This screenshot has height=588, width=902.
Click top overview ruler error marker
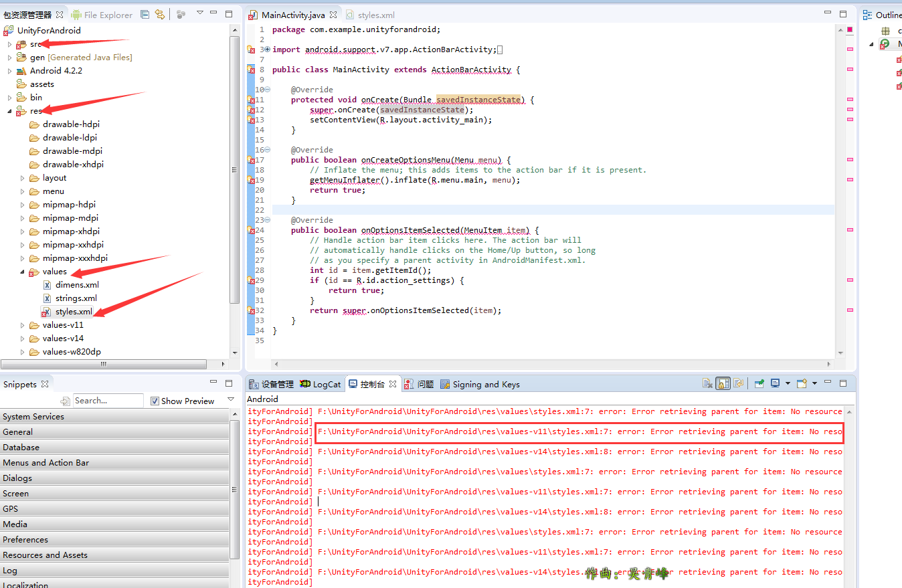[x=850, y=29]
